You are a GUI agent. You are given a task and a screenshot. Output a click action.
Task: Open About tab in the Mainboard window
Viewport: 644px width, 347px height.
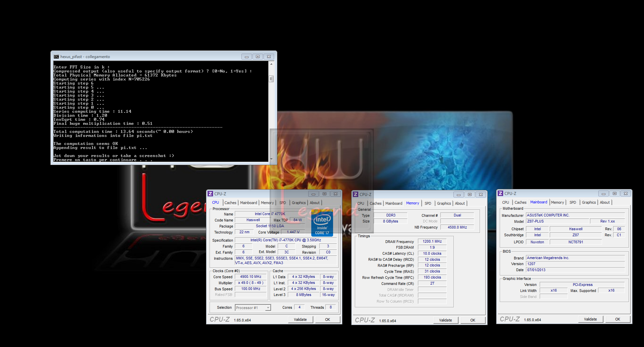point(605,202)
